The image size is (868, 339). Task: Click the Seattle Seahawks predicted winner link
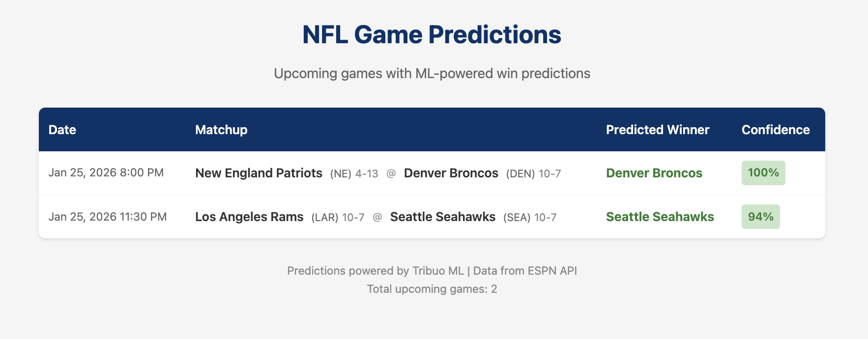tap(660, 216)
